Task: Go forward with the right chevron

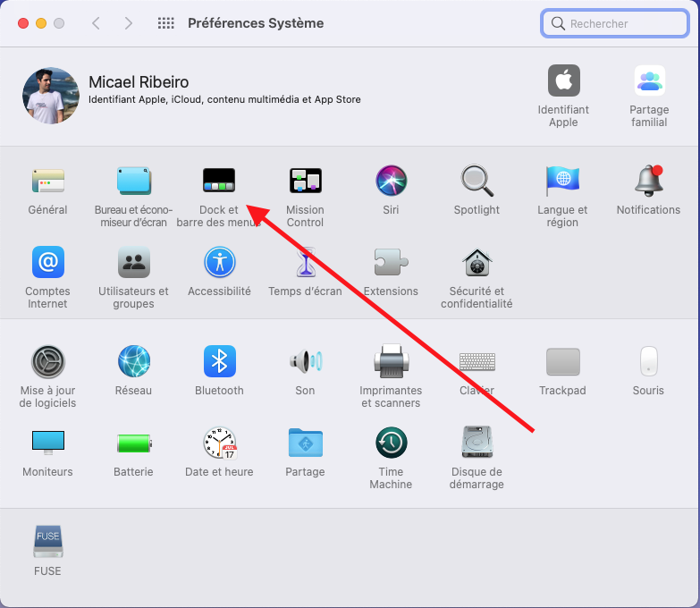Action: pyautogui.click(x=129, y=23)
